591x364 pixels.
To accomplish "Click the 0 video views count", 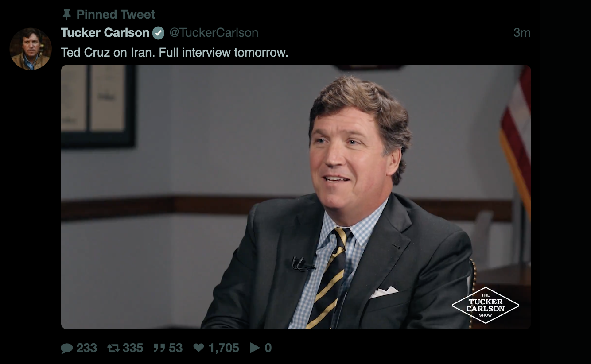I will point(268,348).
